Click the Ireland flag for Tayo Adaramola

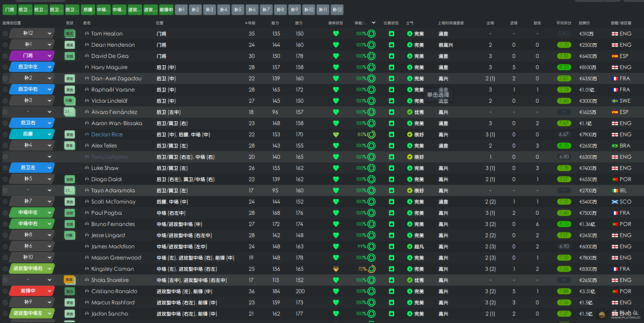[x=615, y=190]
